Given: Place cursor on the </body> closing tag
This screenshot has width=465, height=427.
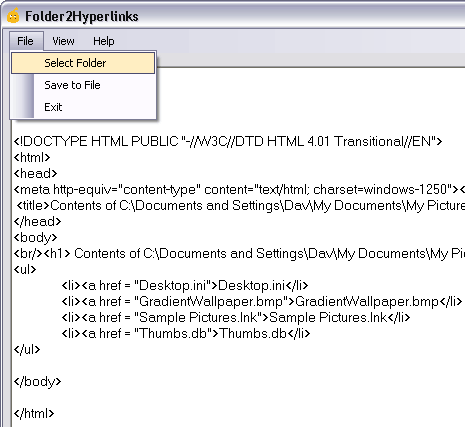Looking at the screenshot, I should click(x=37, y=381).
